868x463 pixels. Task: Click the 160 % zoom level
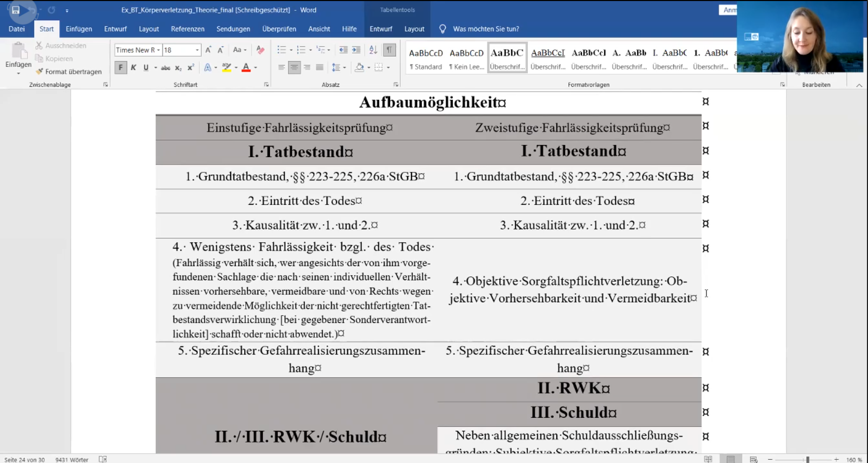[854, 459]
